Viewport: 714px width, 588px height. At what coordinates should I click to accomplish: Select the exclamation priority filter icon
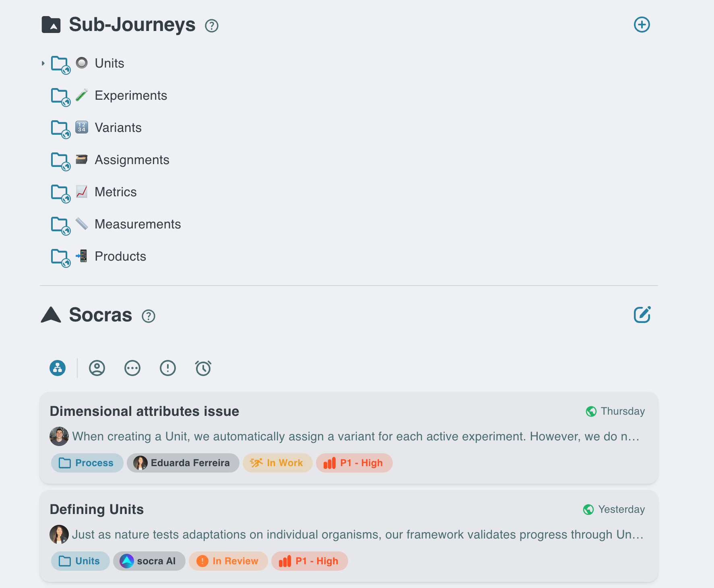[168, 368]
